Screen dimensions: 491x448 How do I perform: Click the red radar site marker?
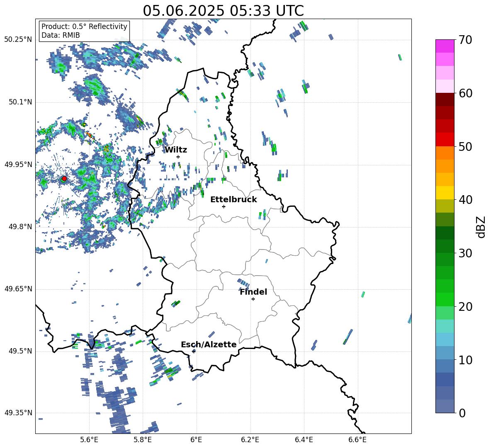64,179
